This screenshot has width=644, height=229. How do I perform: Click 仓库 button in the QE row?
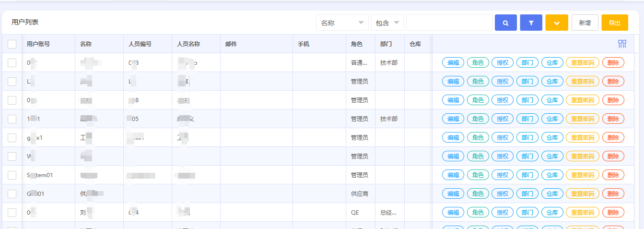tap(552, 212)
